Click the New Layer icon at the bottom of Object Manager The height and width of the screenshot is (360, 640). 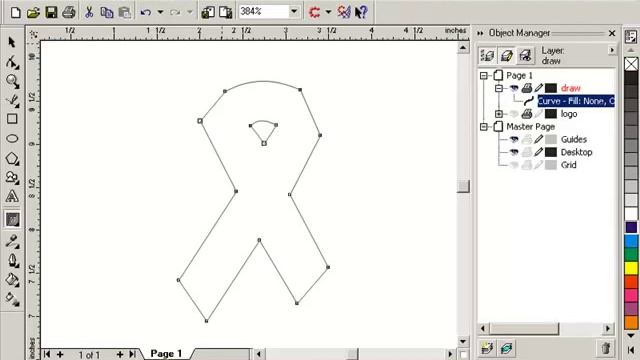coord(487,348)
